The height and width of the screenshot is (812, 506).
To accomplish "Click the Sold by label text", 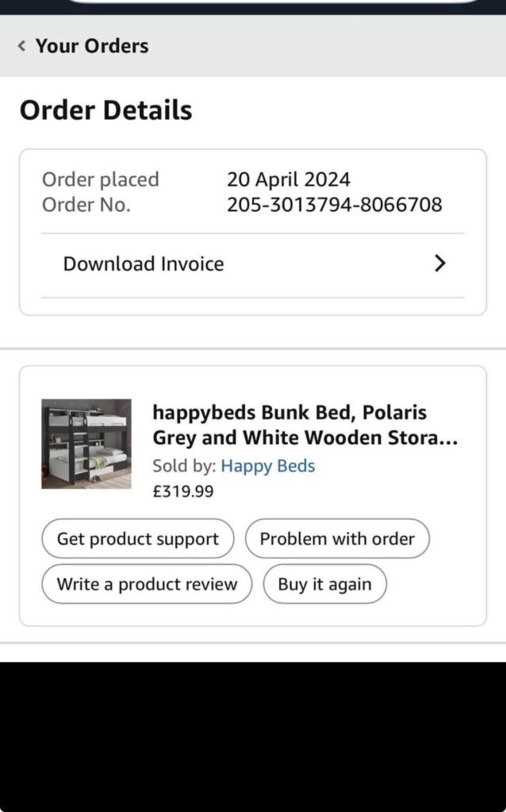I will tap(185, 466).
